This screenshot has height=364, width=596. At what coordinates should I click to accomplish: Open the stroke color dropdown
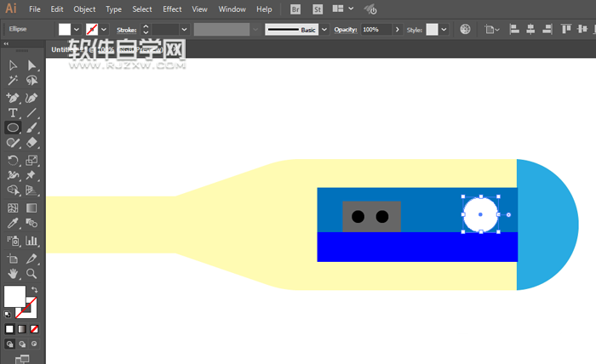pos(104,29)
